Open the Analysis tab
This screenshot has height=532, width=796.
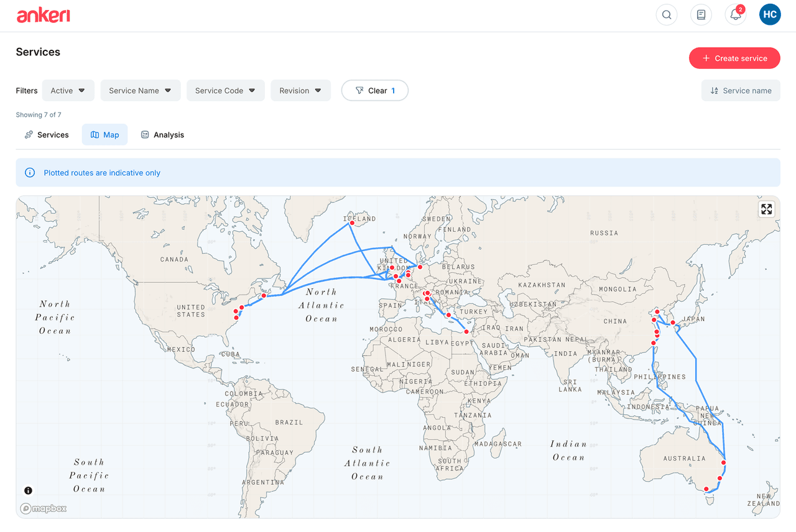162,134
